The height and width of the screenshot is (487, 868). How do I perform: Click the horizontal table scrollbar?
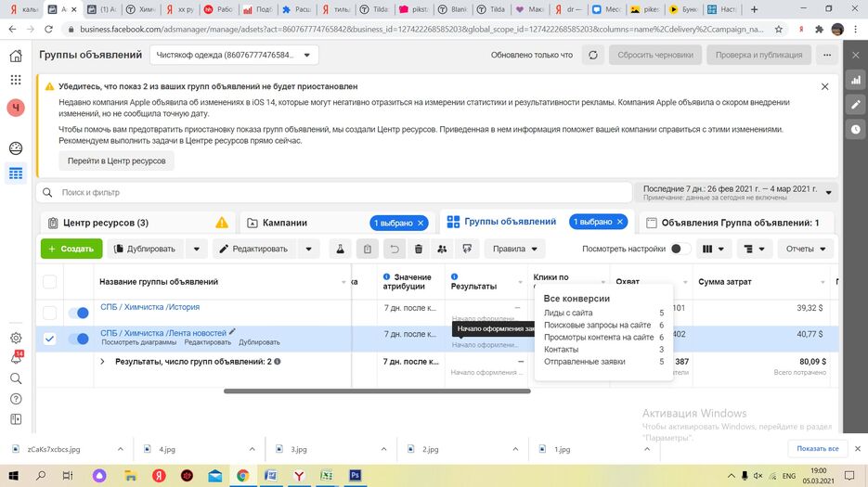(377, 391)
